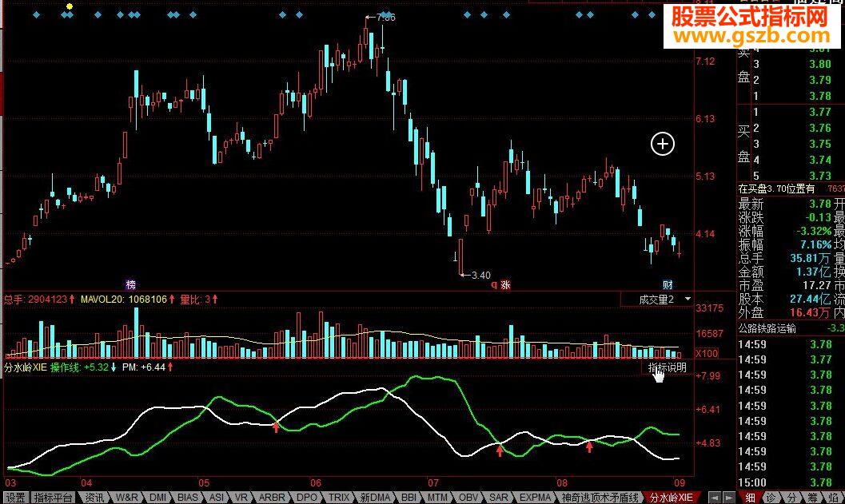
Task: Click the 在买盘3.70位置有 notice text
Action: tap(776, 189)
